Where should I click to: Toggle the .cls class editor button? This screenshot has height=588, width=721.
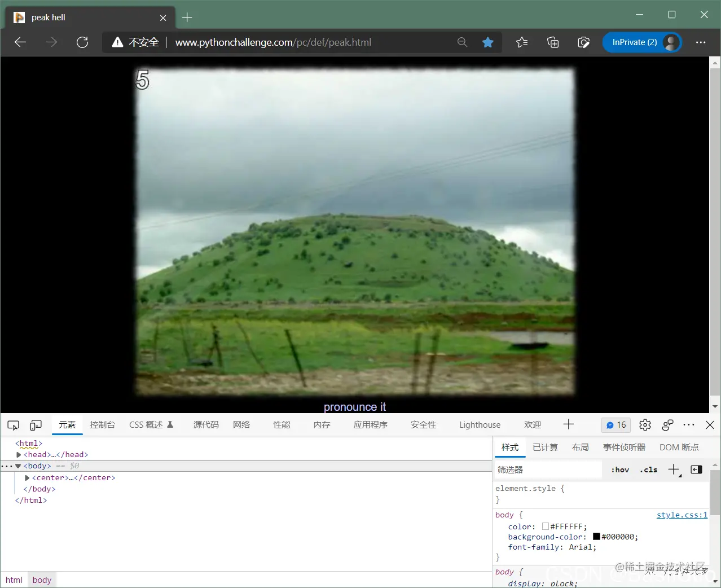click(649, 470)
